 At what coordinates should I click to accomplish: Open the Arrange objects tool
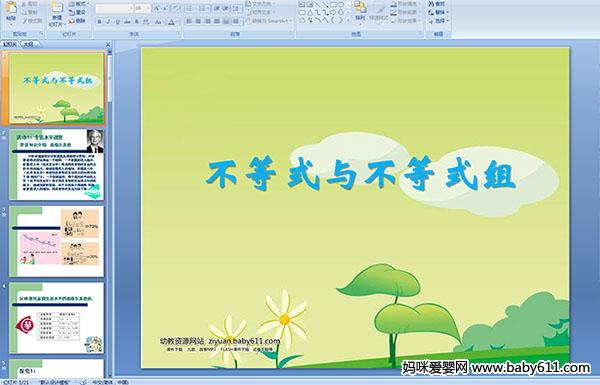(360, 11)
